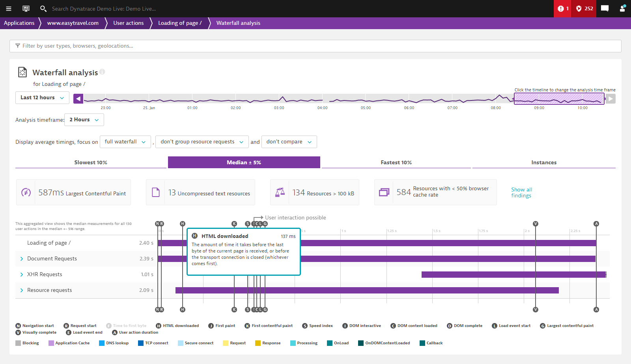Screen dimensions: 631x364
Task: Switch to the Fastest 10% tab
Action: pos(396,162)
